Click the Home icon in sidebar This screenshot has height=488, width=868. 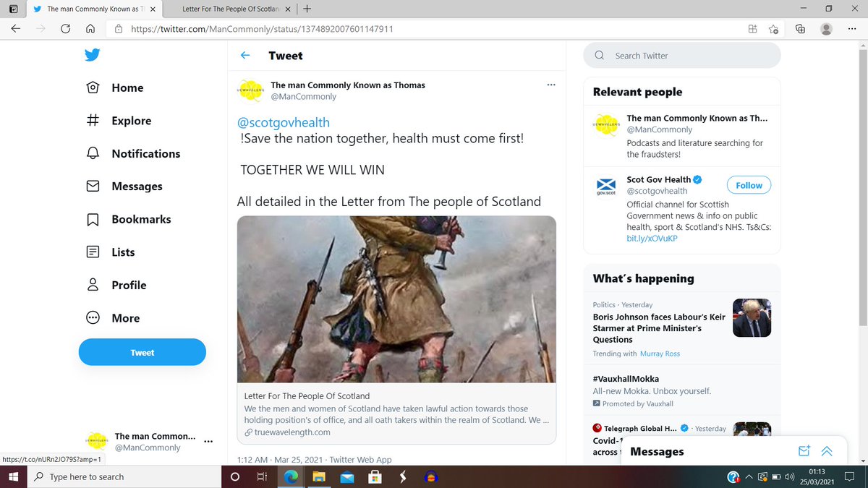point(93,87)
